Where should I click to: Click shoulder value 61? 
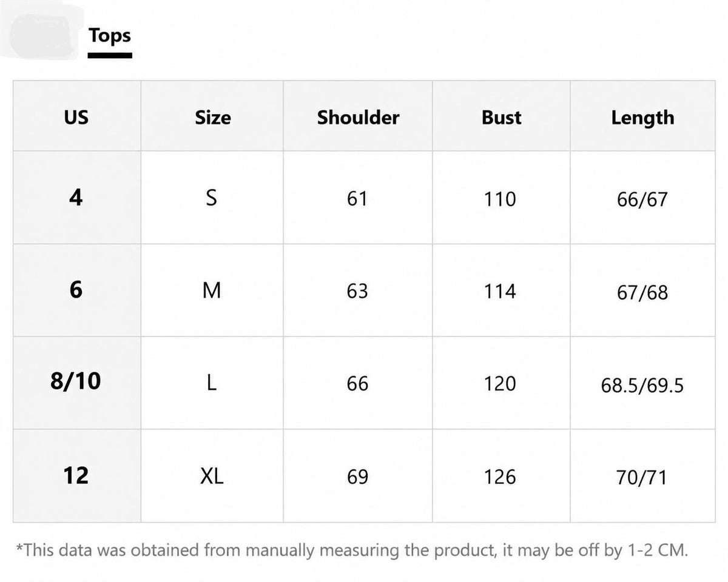pyautogui.click(x=357, y=198)
